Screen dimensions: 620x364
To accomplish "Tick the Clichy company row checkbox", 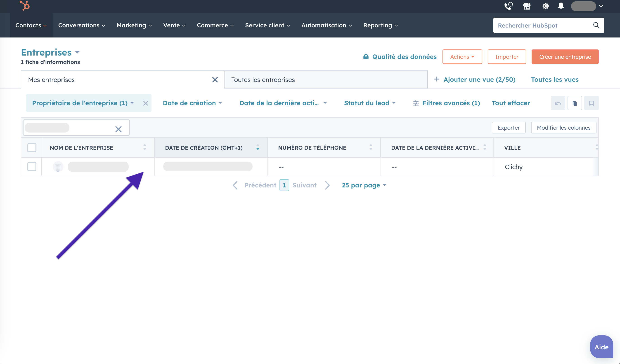I will tap(32, 167).
